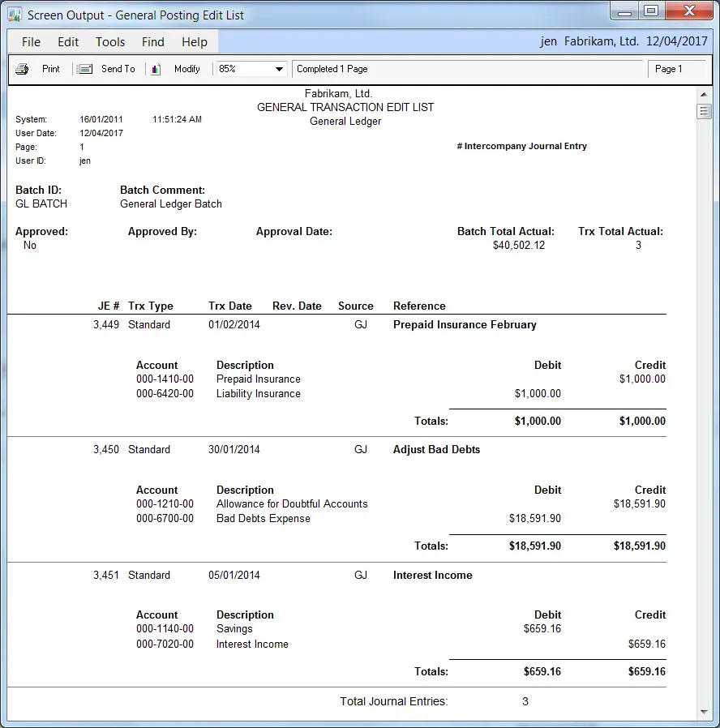The width and height of the screenshot is (720, 728).
Task: Open the Edit menu
Action: click(68, 42)
